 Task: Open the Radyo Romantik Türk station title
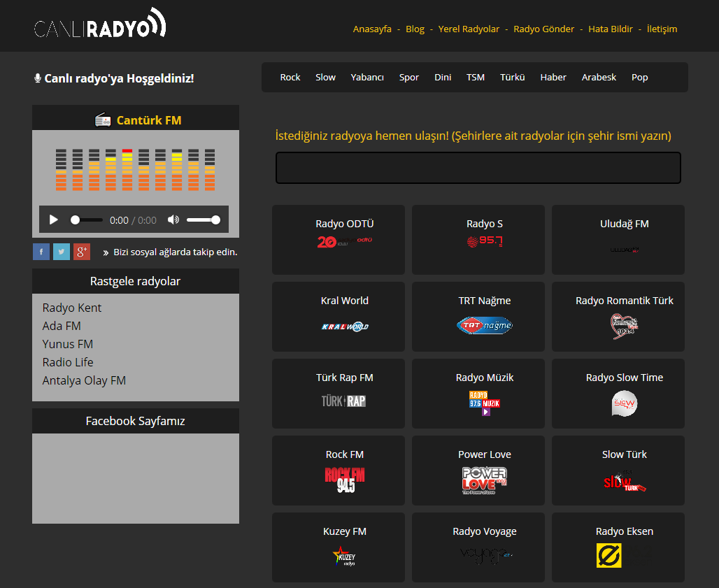click(625, 301)
